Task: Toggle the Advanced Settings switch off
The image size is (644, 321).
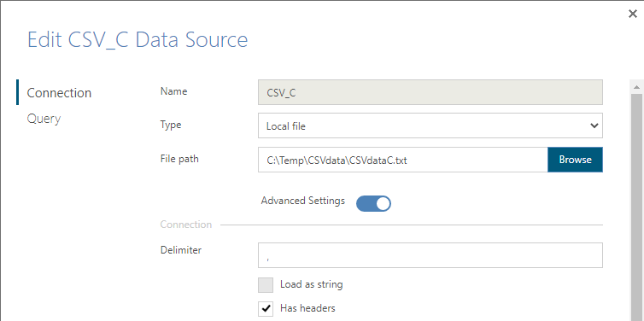Action: [373, 203]
